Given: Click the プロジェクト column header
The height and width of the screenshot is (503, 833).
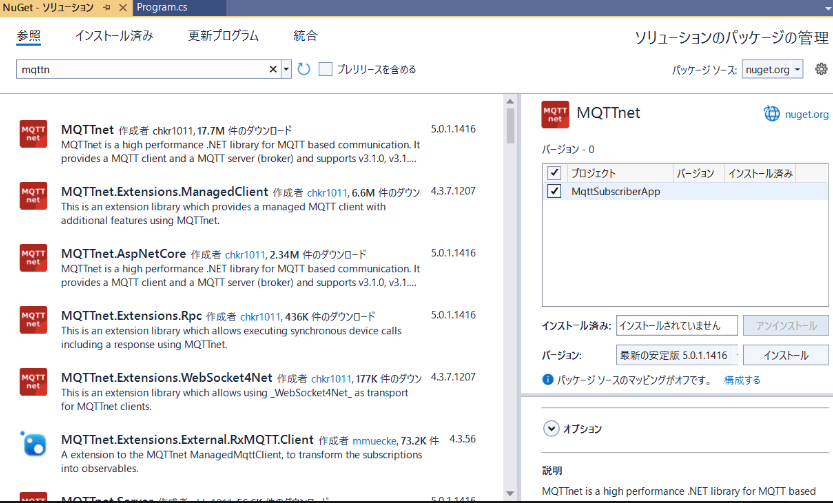Looking at the screenshot, I should click(x=620, y=173).
